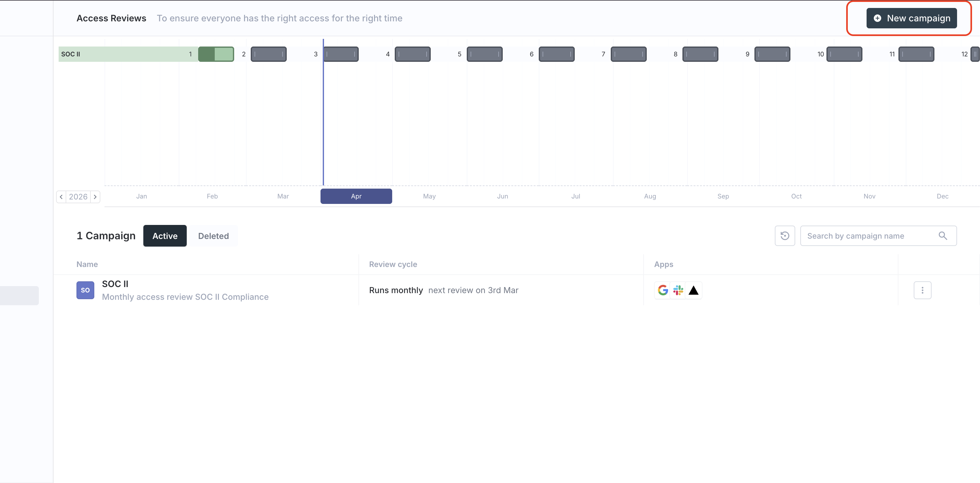Screen dimensions: 980x483
Task: Click the Google app icon
Action: click(663, 290)
